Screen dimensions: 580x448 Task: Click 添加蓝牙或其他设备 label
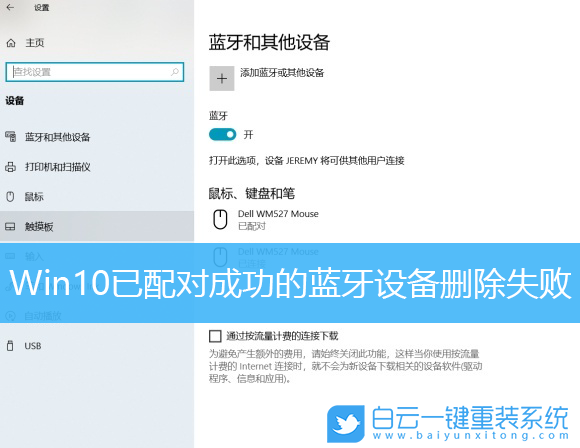pyautogui.click(x=282, y=73)
